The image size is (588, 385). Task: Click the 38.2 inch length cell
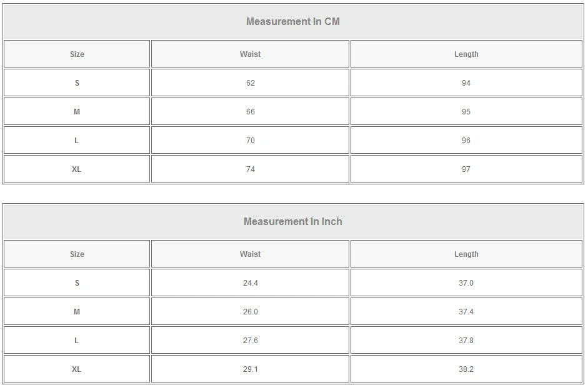coord(466,369)
